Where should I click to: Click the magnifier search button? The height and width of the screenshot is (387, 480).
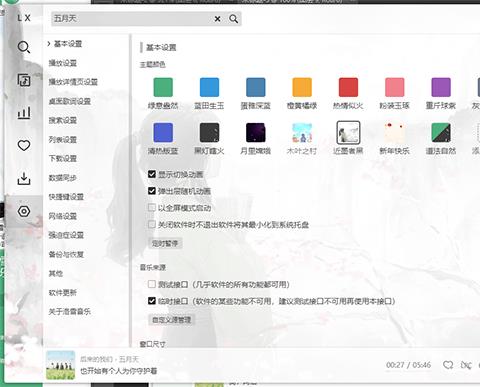click(234, 19)
